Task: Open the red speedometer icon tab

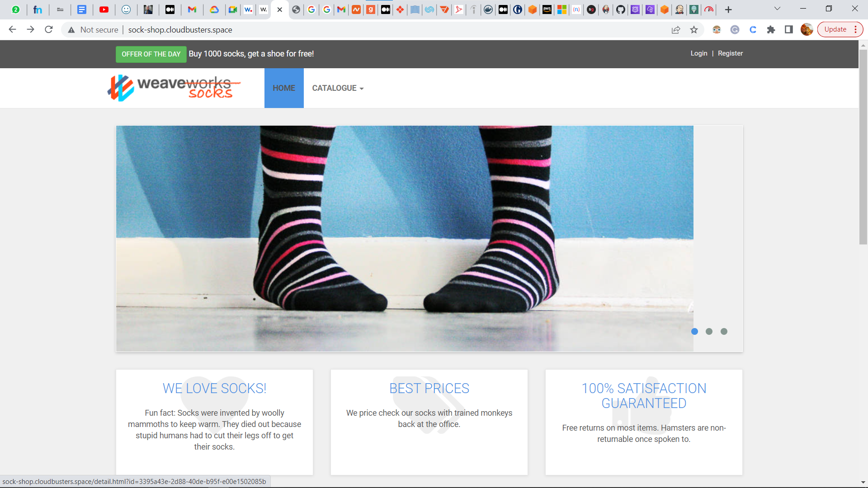Action: 709,9
